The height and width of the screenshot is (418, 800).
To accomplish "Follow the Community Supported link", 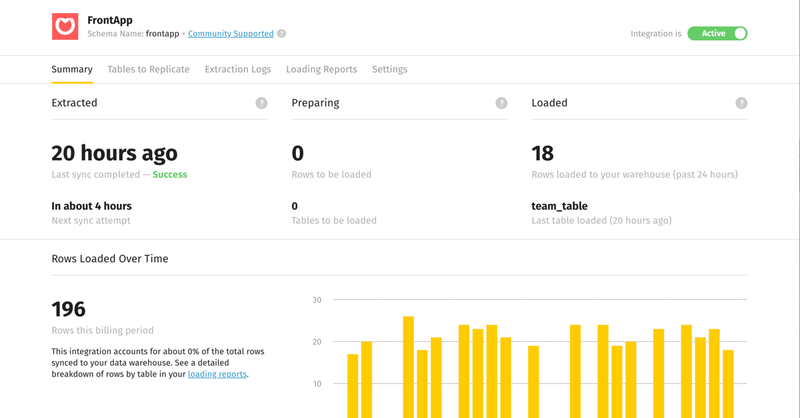I will click(231, 34).
